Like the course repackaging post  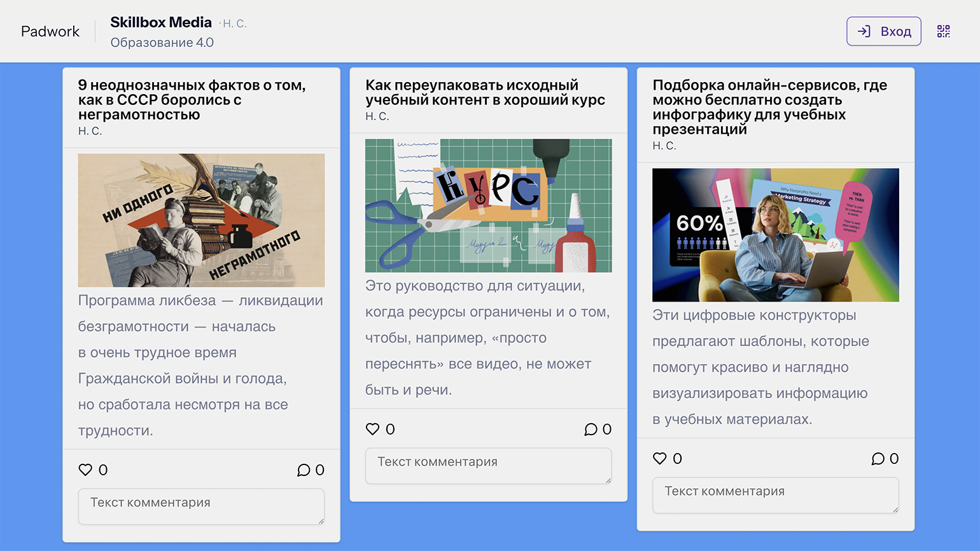click(x=373, y=429)
